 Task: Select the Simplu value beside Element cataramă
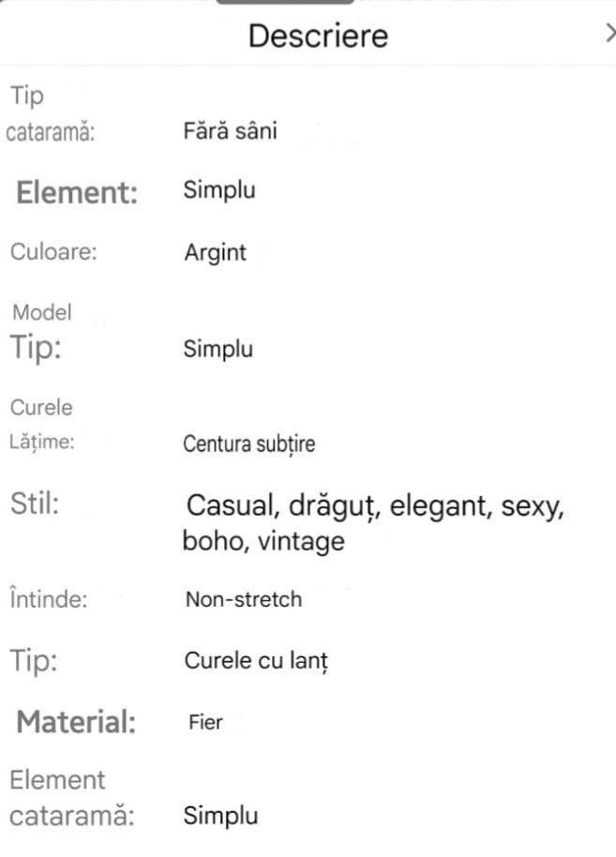point(220,816)
